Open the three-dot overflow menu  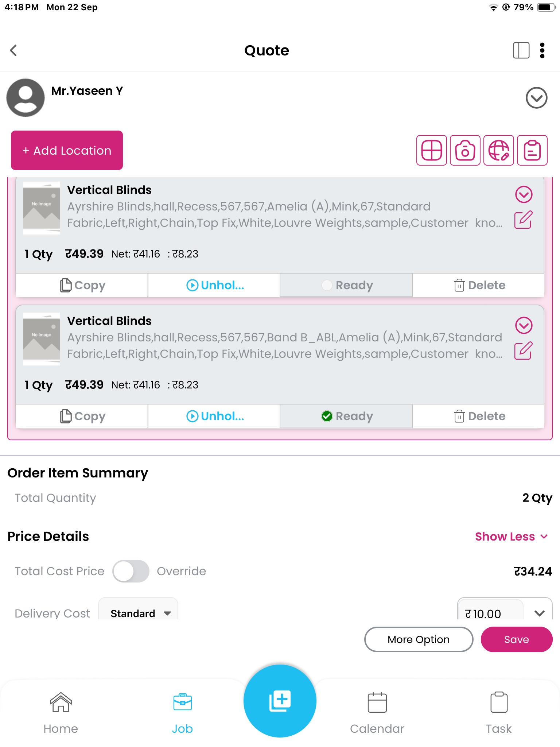point(542,50)
